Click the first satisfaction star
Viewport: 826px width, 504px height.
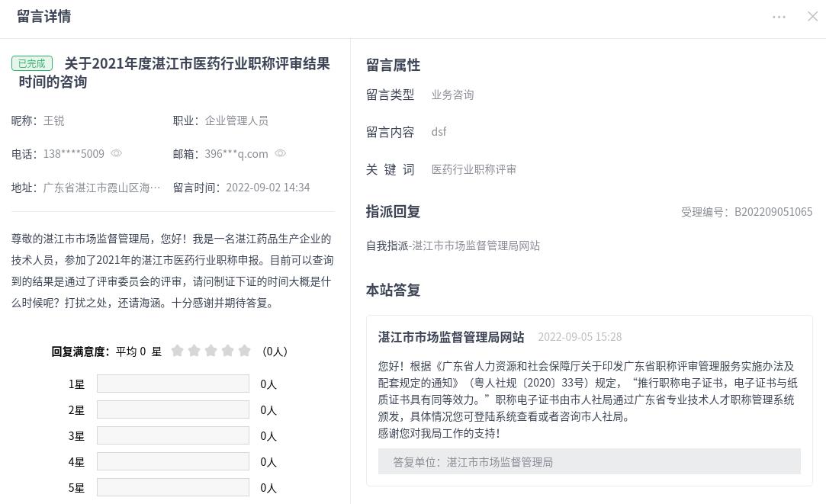(x=178, y=351)
